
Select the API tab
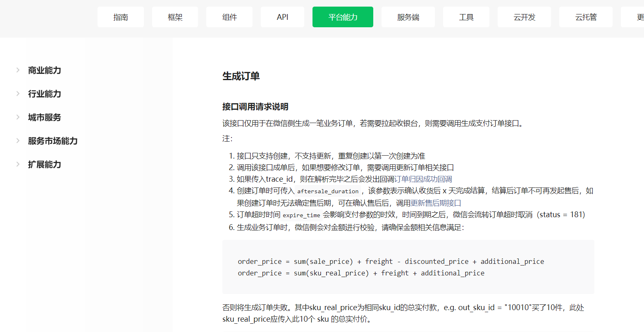(282, 17)
